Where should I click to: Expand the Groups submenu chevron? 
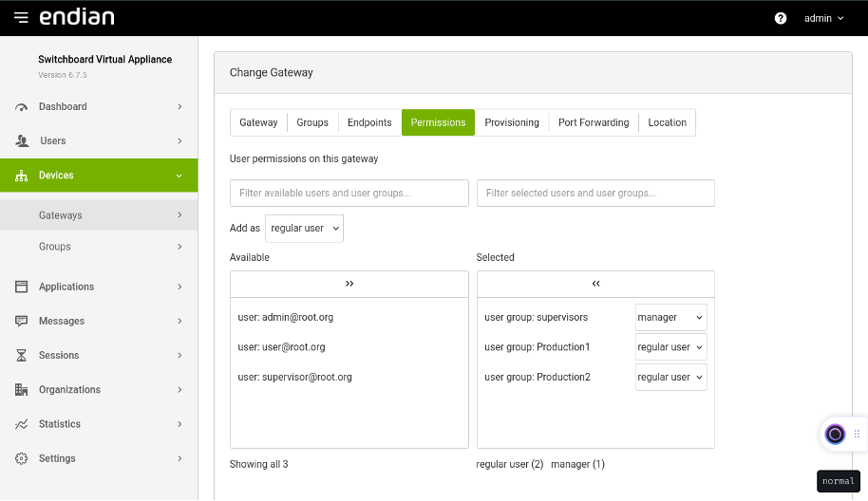[179, 247]
